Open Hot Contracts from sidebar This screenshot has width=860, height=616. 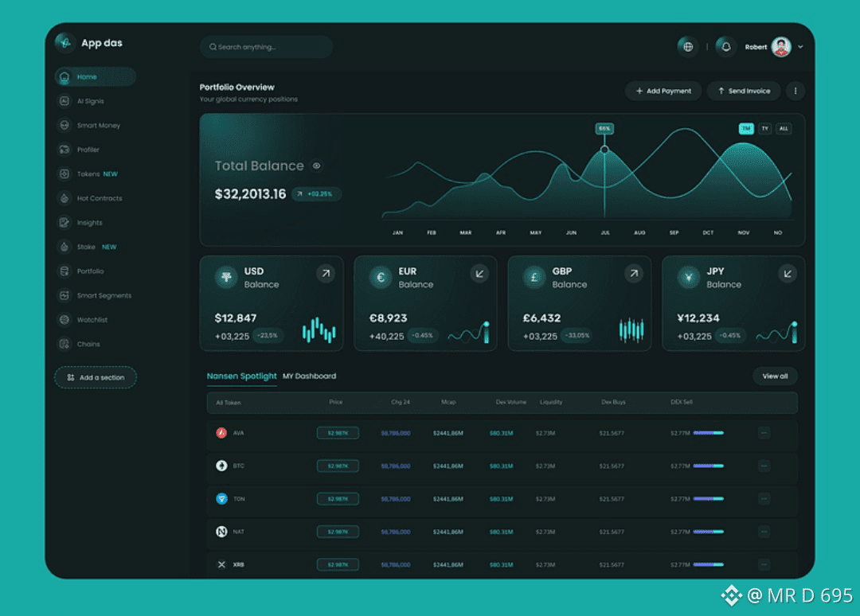tap(100, 198)
